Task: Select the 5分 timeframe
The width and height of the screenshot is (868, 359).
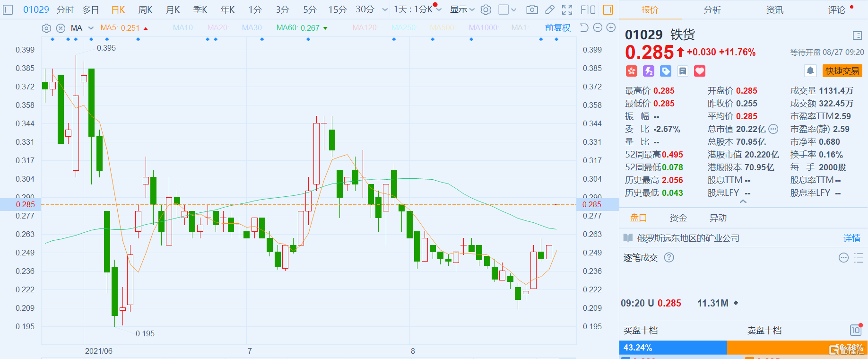Action: [x=310, y=9]
